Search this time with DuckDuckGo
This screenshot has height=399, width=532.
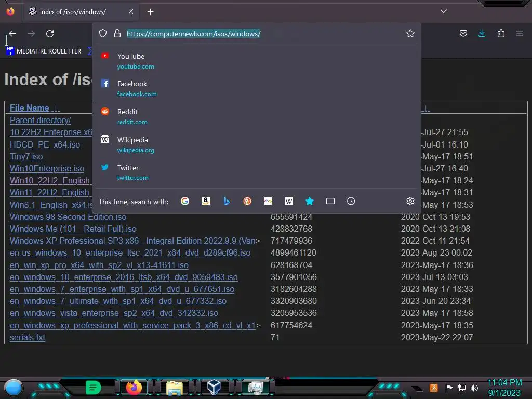point(247,201)
